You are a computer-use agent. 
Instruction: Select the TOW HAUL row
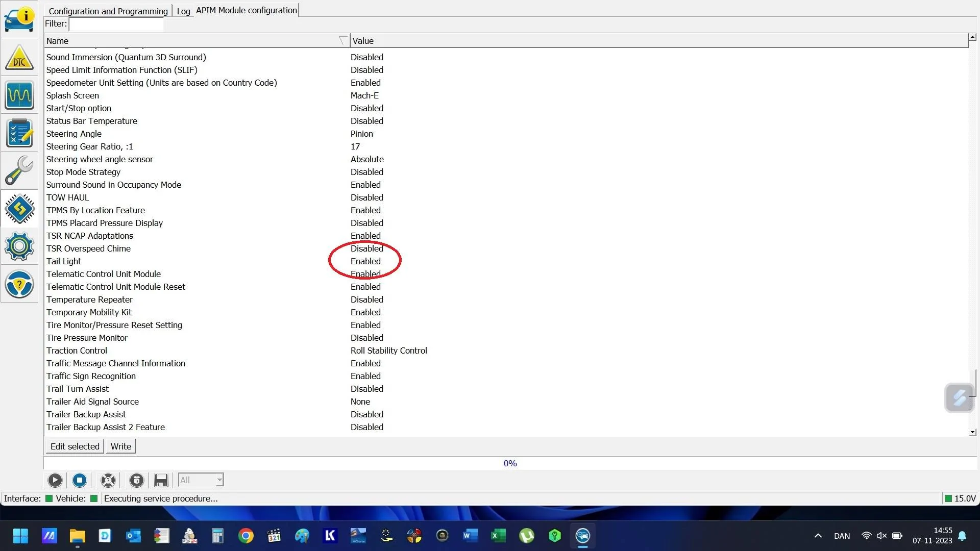click(x=506, y=197)
